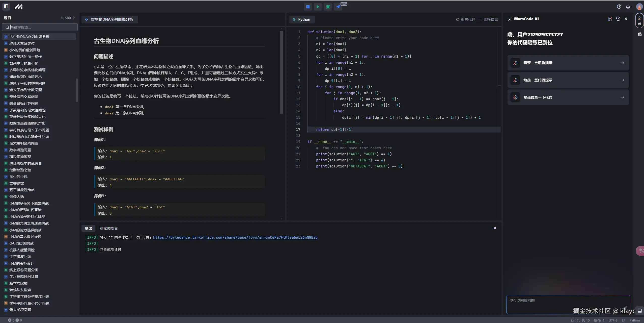Click the blue plus icon in the toolbar
This screenshot has width=644, height=323.
pos(308,7)
